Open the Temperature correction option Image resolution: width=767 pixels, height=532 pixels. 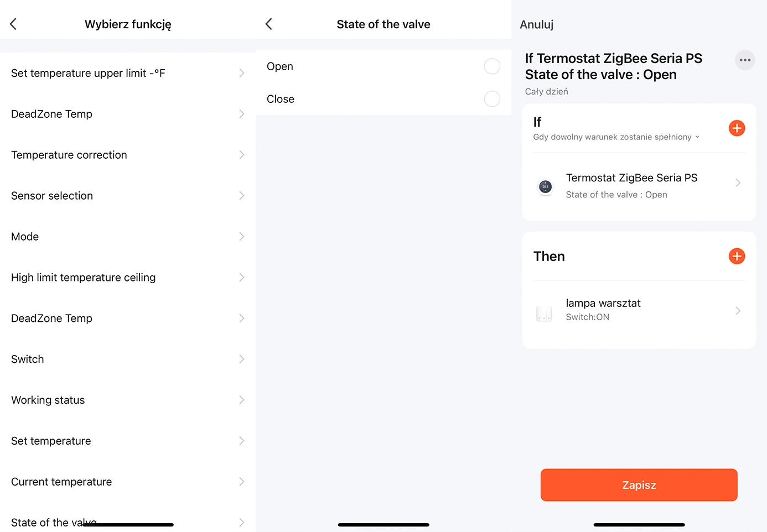coord(127,155)
